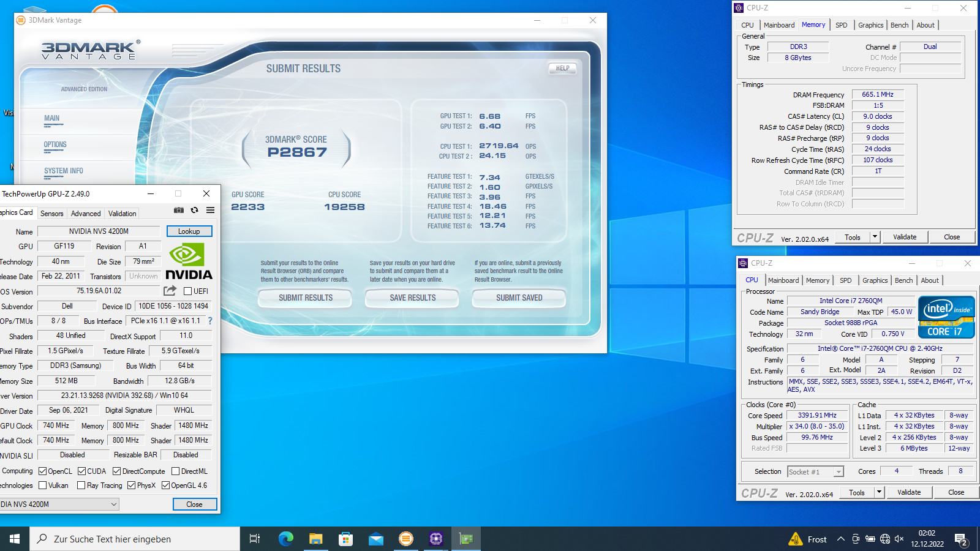Switch to the CPU-Z taskbar icon
Viewport: 980px width, 551px height.
(x=435, y=539)
